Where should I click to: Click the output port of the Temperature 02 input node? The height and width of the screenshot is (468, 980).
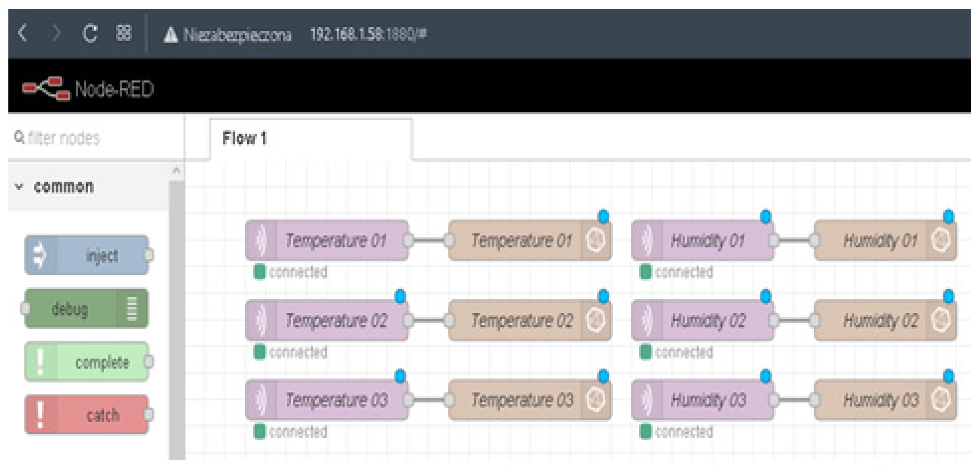click(408, 320)
